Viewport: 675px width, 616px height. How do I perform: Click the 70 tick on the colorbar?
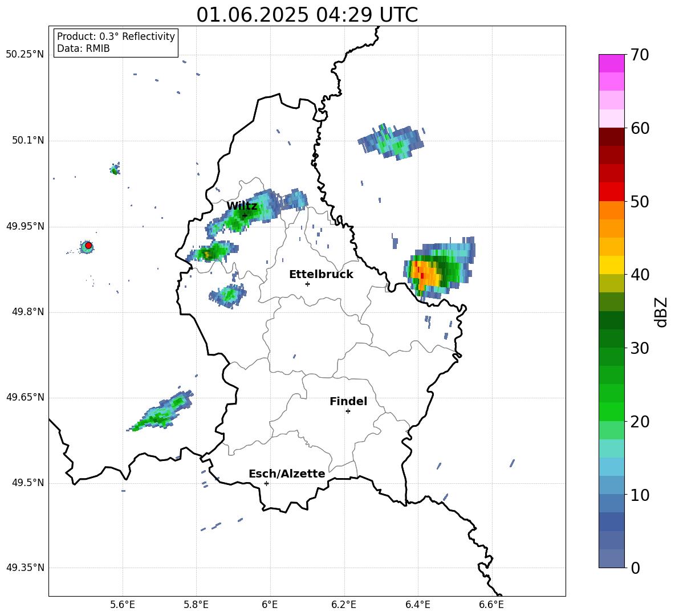coord(640,55)
